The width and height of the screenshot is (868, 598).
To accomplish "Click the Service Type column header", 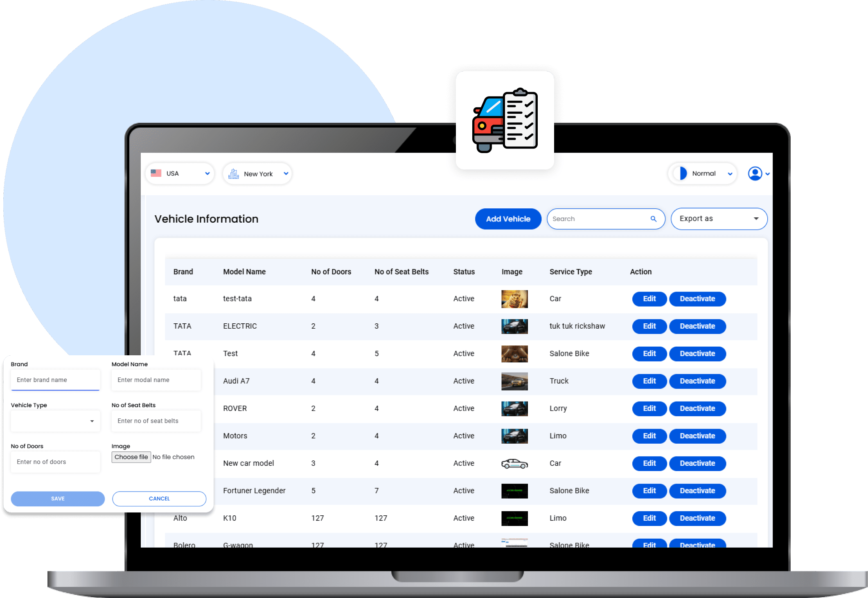I will (570, 272).
